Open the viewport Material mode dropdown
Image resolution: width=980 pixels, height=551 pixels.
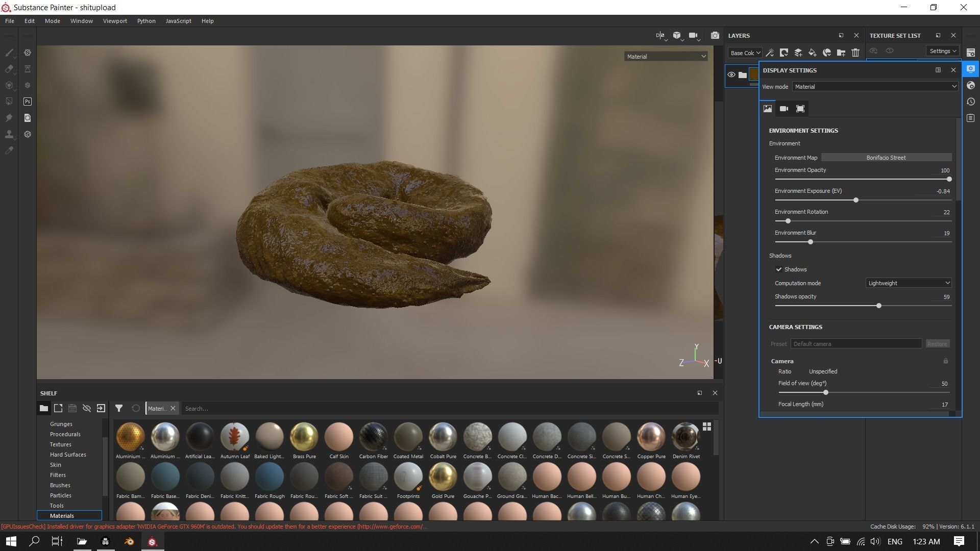pos(666,57)
